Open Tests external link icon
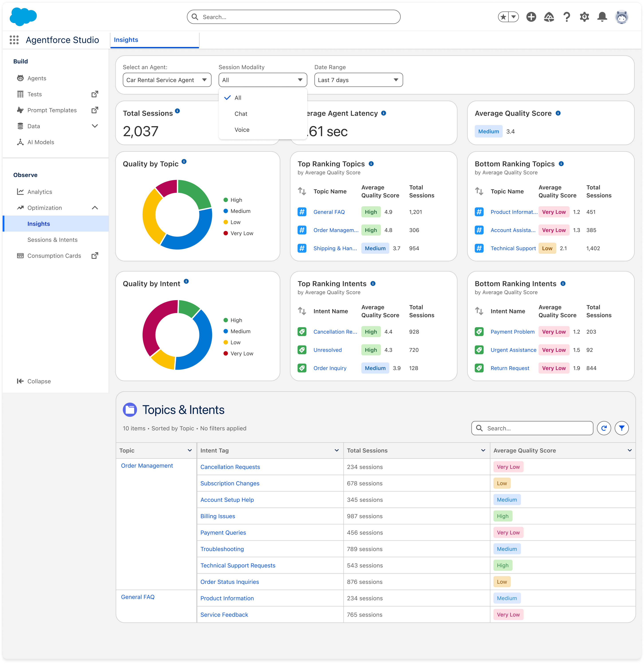The image size is (644, 664). 95,94
